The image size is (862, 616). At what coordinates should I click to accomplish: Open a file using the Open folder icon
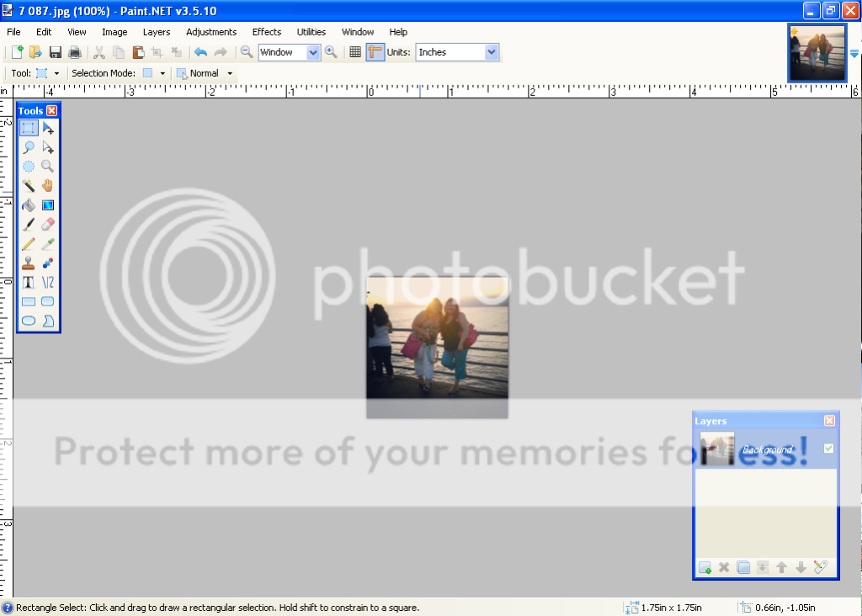[x=35, y=52]
